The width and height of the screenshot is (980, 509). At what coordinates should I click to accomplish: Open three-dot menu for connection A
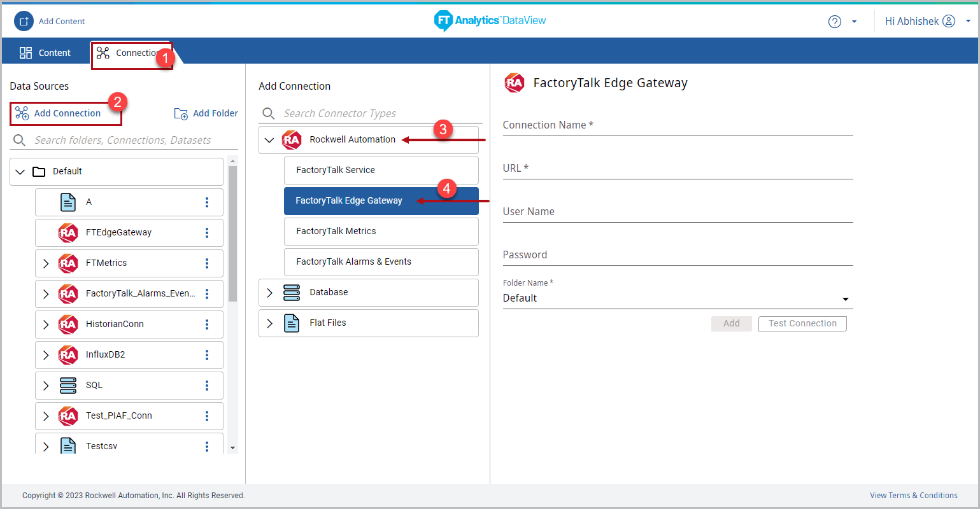click(207, 202)
